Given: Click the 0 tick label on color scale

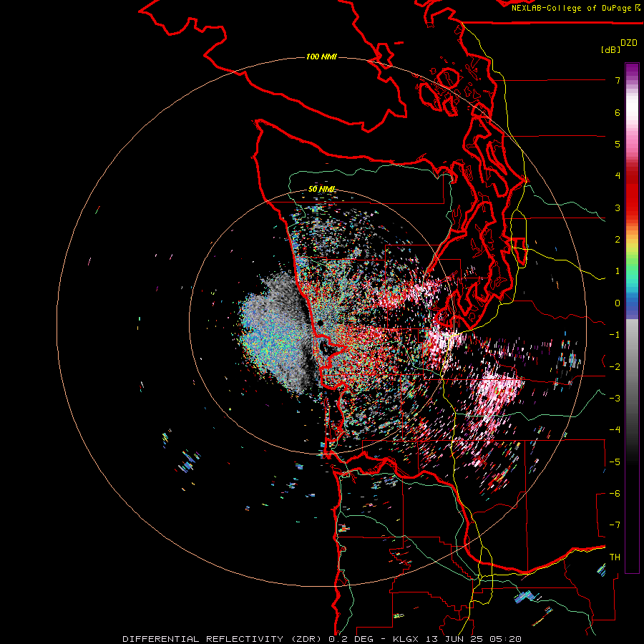Looking at the screenshot, I should click(x=618, y=303).
